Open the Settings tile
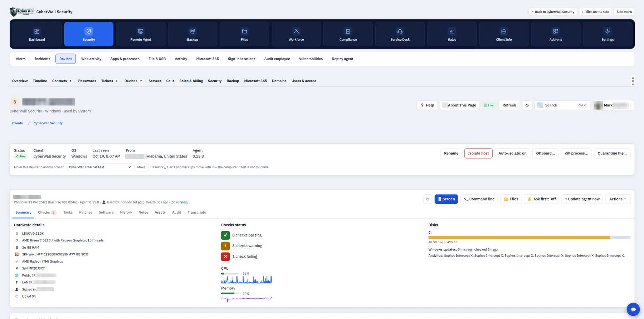Viewport: 644px width, 319px height. (608, 34)
